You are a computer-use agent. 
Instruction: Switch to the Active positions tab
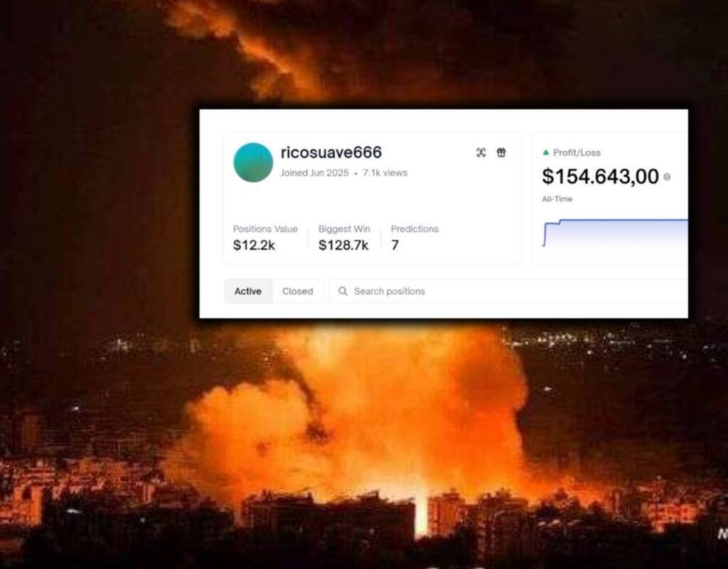point(248,291)
